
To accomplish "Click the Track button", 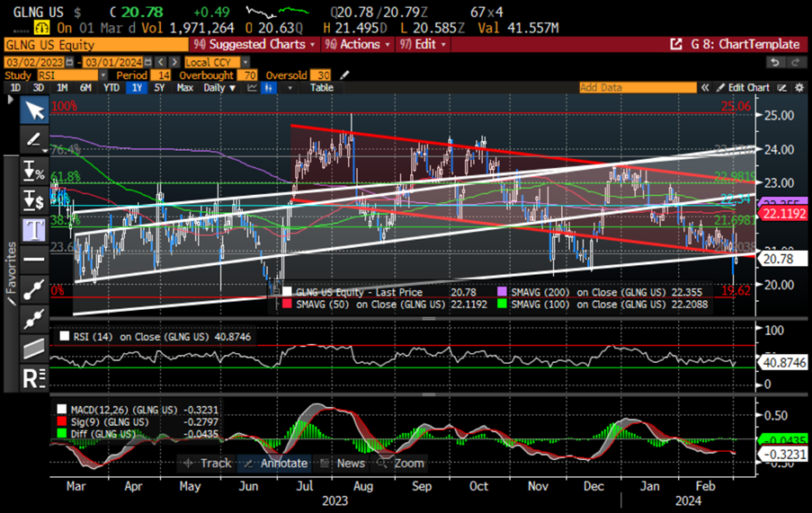I will tap(207, 464).
